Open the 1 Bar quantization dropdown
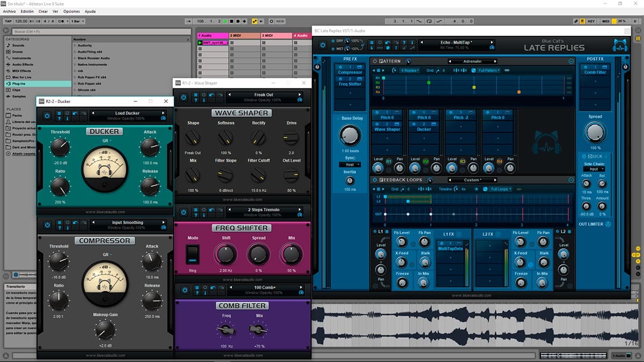Image resolution: width=644 pixels, height=362 pixels. coord(77,21)
